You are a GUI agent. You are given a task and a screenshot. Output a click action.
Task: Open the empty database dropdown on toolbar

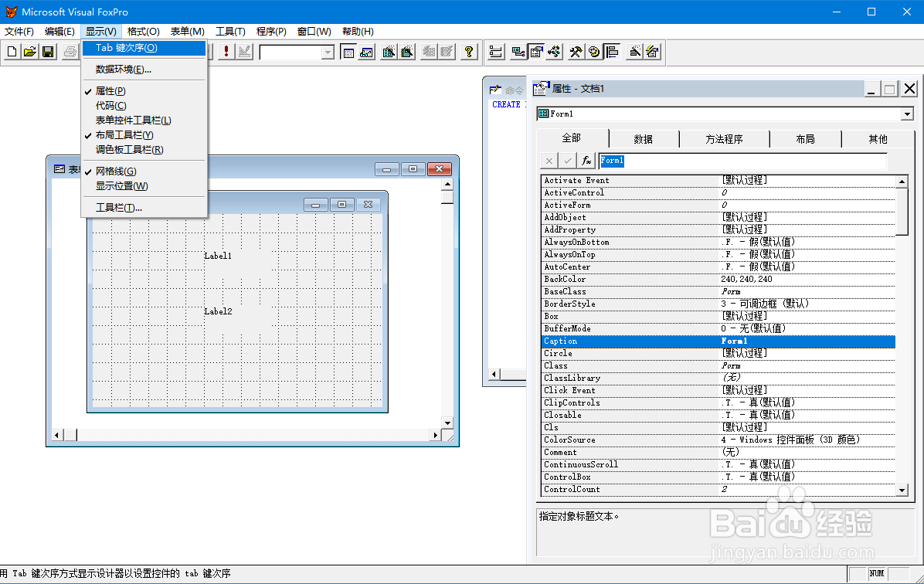click(x=328, y=53)
